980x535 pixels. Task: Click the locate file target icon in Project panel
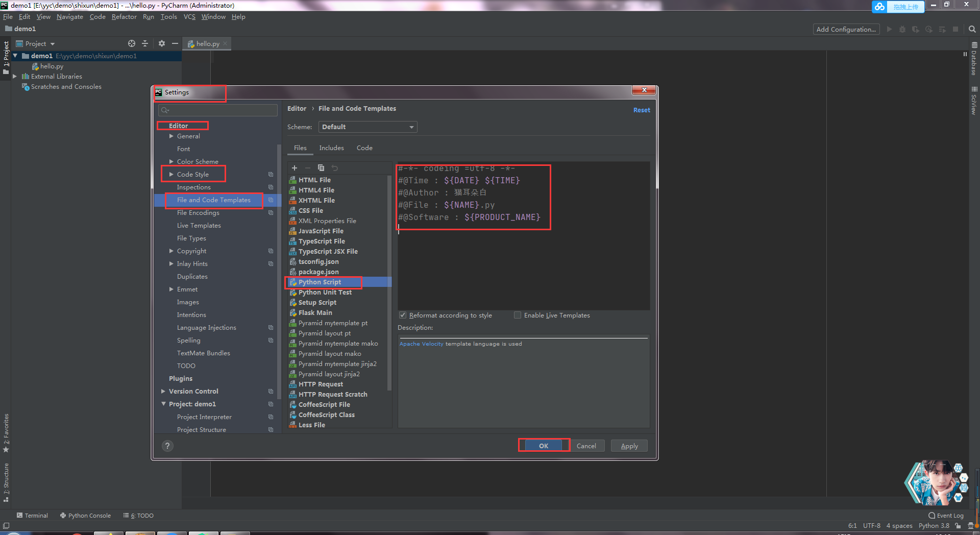pos(132,43)
